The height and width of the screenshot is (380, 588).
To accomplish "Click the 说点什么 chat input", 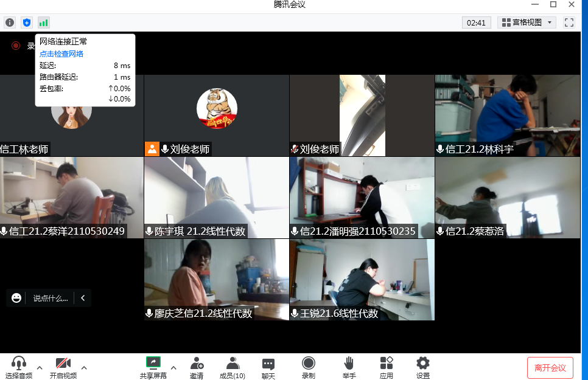I will tap(51, 299).
